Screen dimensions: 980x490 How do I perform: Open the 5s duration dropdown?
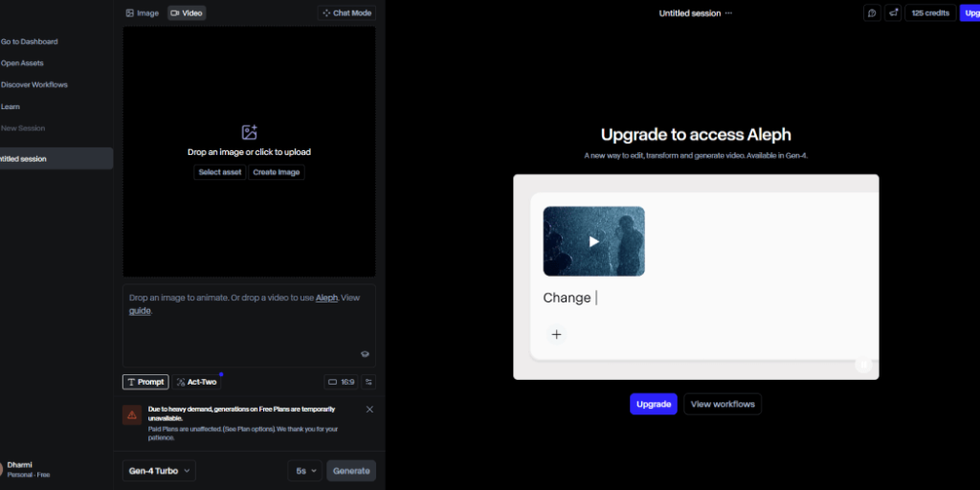[305, 471]
